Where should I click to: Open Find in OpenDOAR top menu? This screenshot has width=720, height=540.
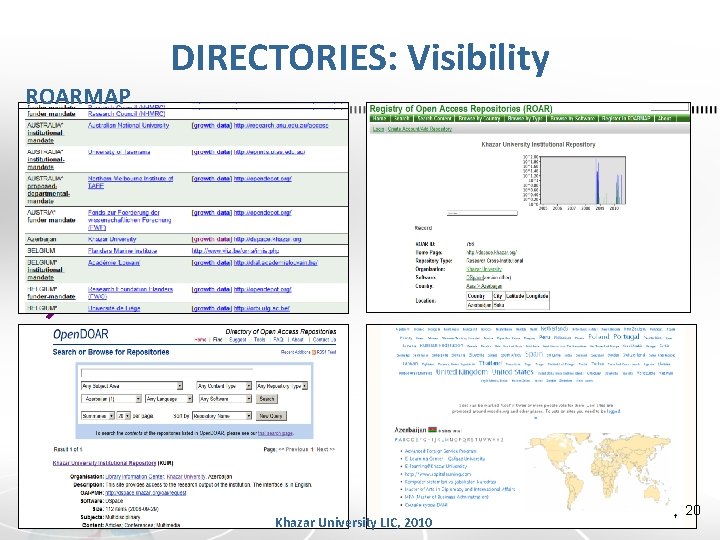pyautogui.click(x=218, y=340)
